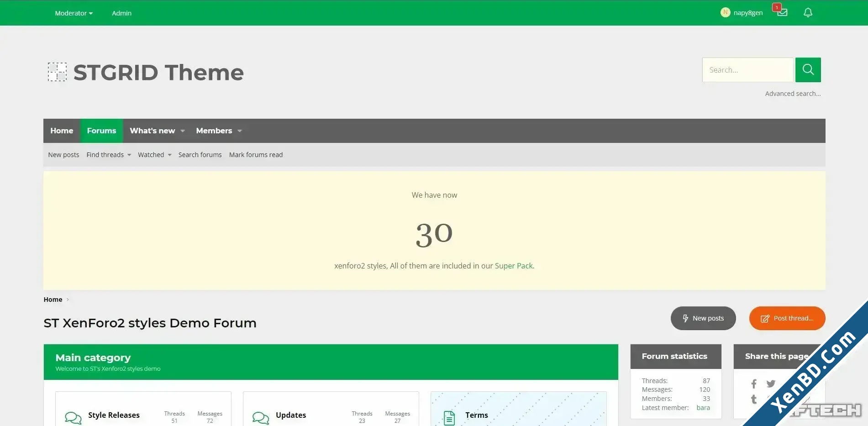Focus the Search input field
The height and width of the screenshot is (426, 868).
(748, 70)
